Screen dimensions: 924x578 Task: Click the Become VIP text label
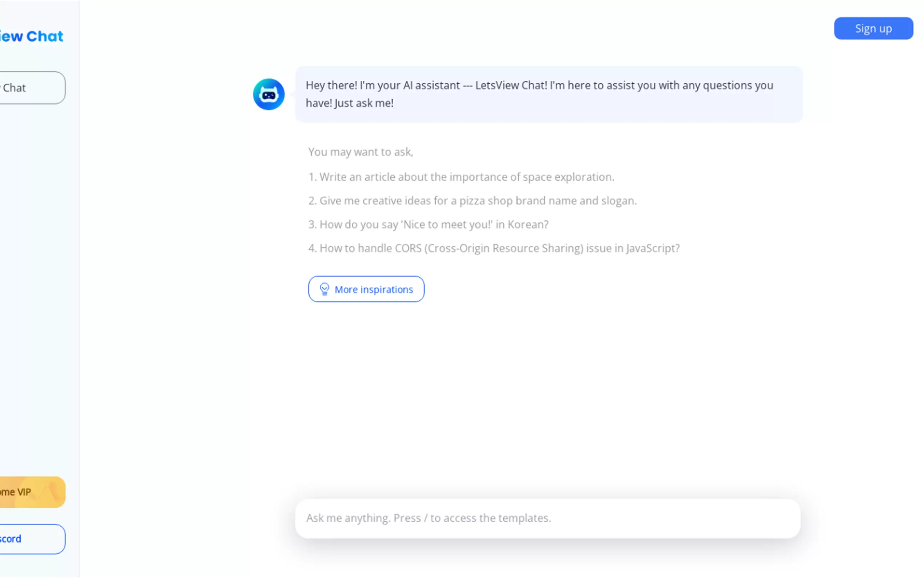click(x=15, y=492)
